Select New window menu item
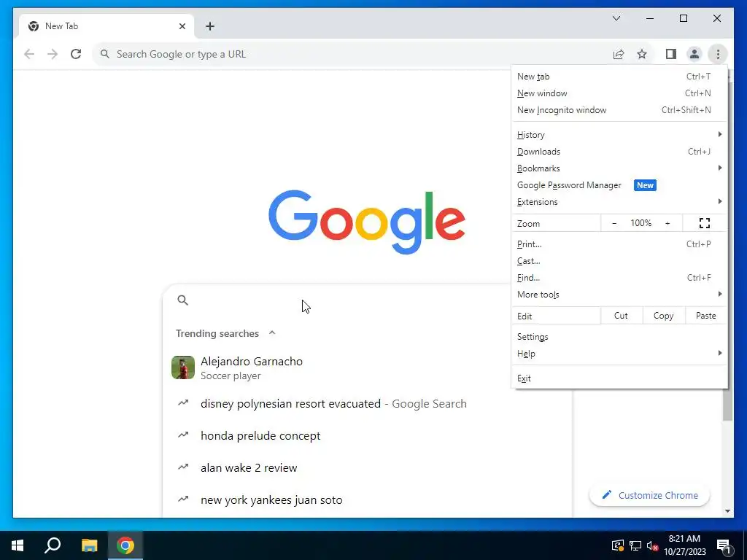The width and height of the screenshot is (747, 560). (619, 93)
